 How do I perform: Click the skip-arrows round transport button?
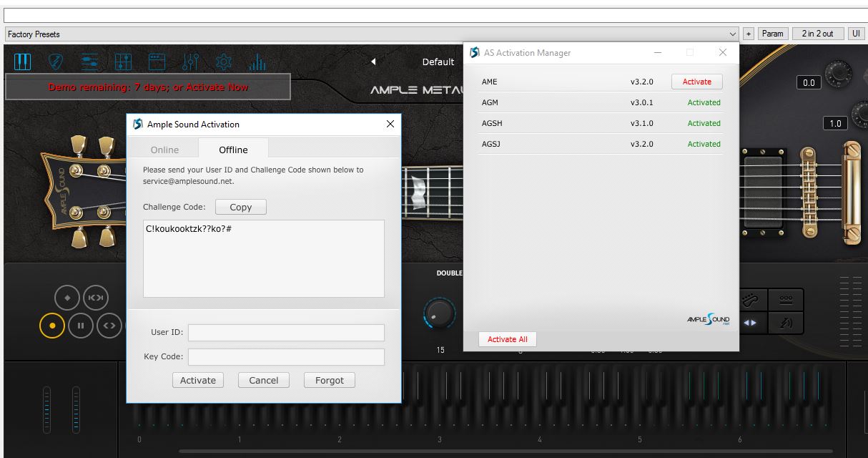(x=96, y=298)
